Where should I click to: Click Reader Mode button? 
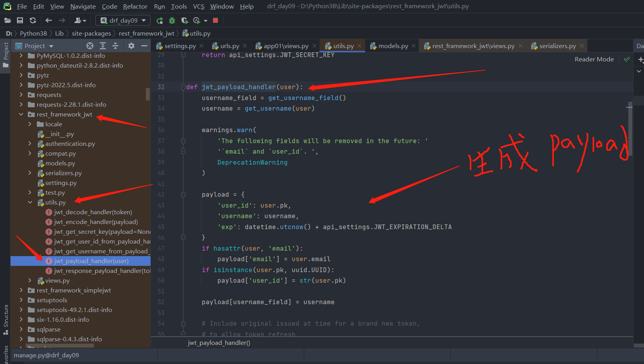pyautogui.click(x=594, y=59)
